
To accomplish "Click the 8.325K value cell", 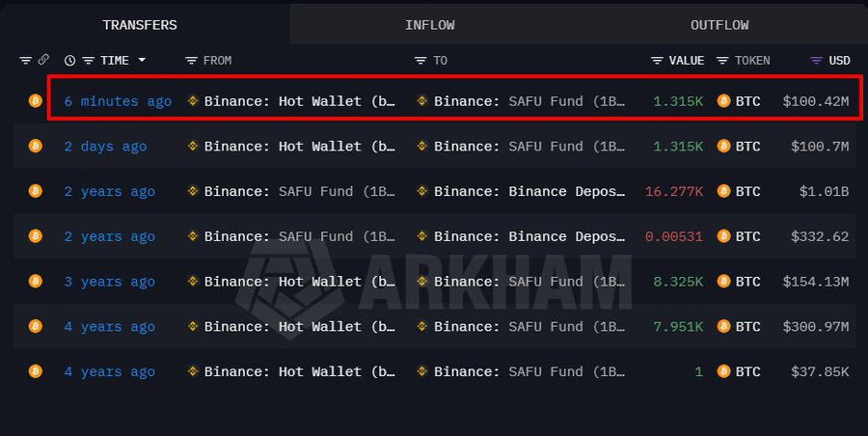I will (x=679, y=282).
